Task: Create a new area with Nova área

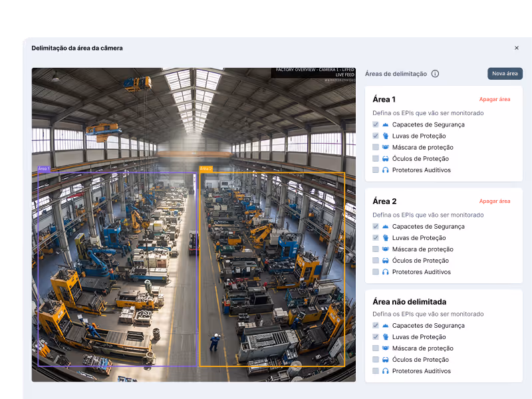Action: pos(505,74)
